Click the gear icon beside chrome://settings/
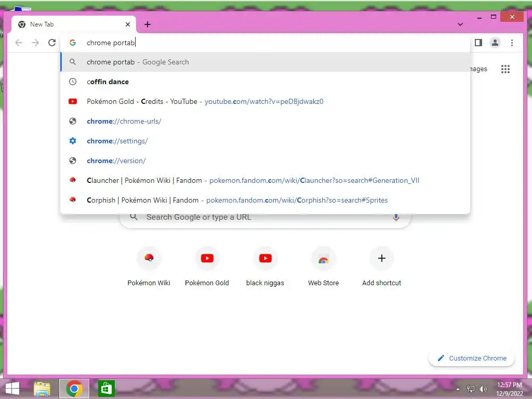Screen dimensions: 532x399 coord(73,141)
